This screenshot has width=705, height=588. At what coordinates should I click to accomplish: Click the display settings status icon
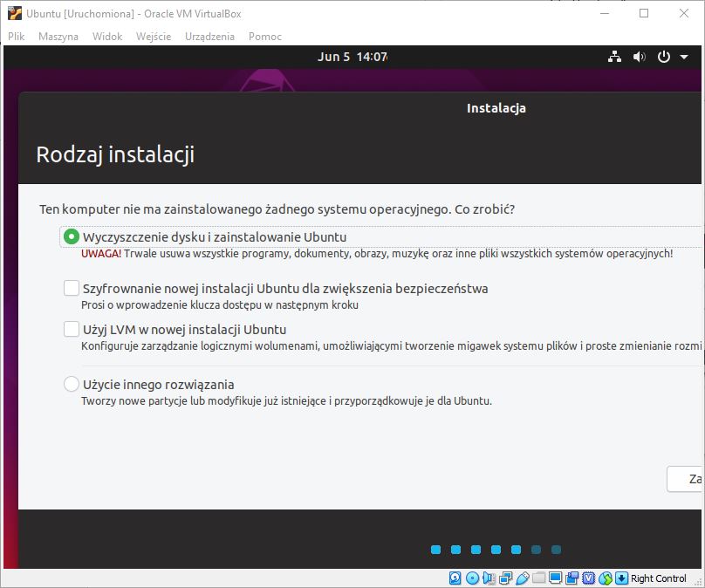click(x=555, y=578)
